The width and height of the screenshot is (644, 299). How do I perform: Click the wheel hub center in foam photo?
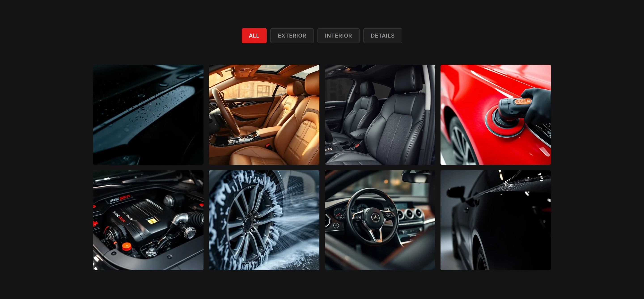[248, 223]
